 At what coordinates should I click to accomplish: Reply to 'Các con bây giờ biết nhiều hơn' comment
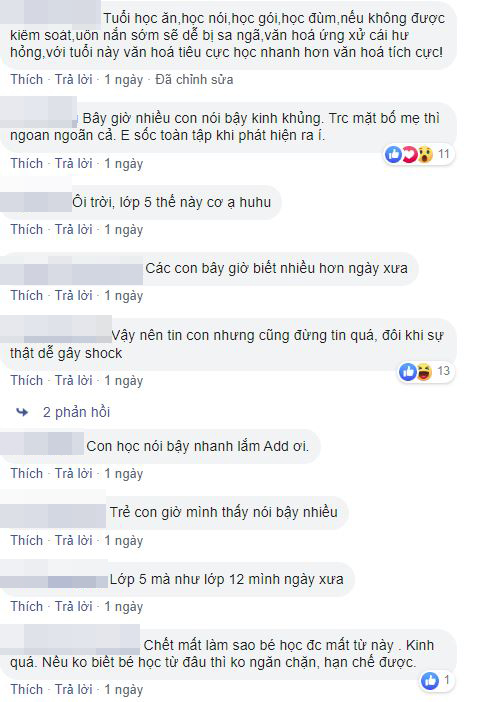coord(73,295)
